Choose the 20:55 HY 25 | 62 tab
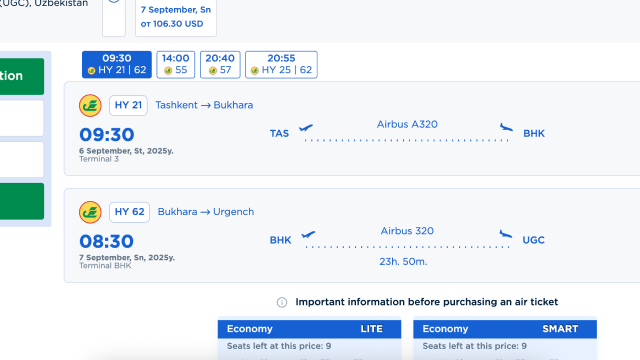The height and width of the screenshot is (360, 640). pyautogui.click(x=281, y=64)
